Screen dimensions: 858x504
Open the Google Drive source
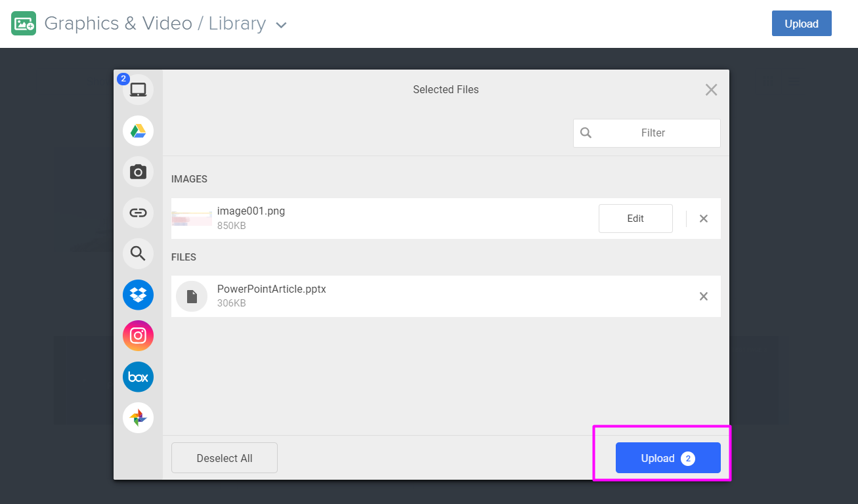[138, 131]
